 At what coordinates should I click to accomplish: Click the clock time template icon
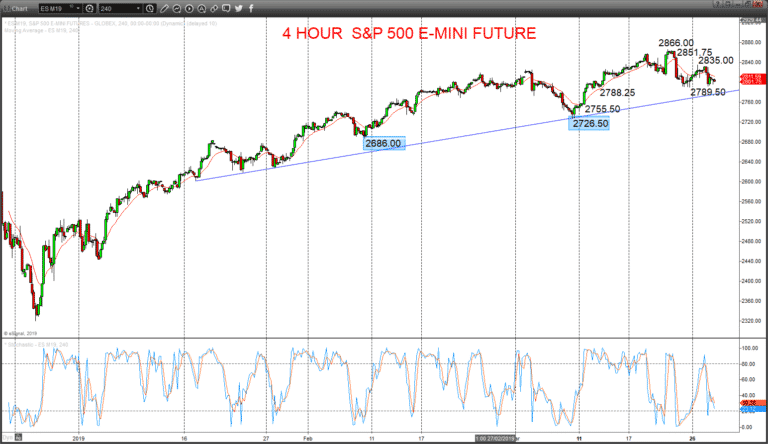pos(150,8)
